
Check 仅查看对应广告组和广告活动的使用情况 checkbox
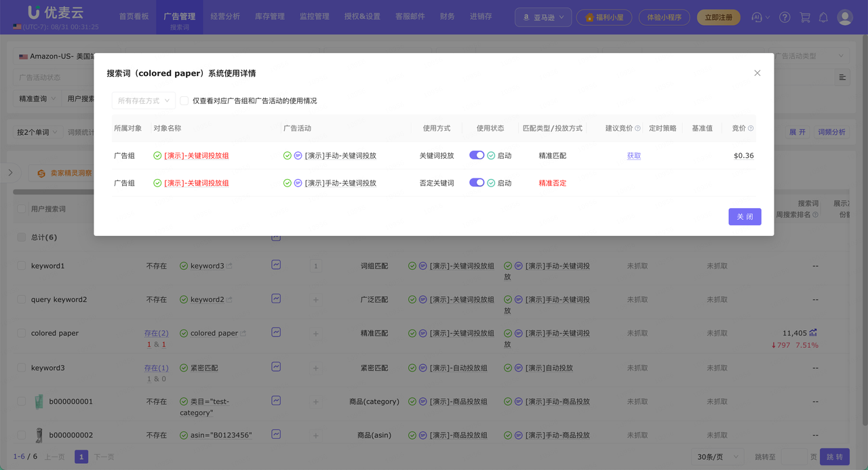click(x=184, y=100)
